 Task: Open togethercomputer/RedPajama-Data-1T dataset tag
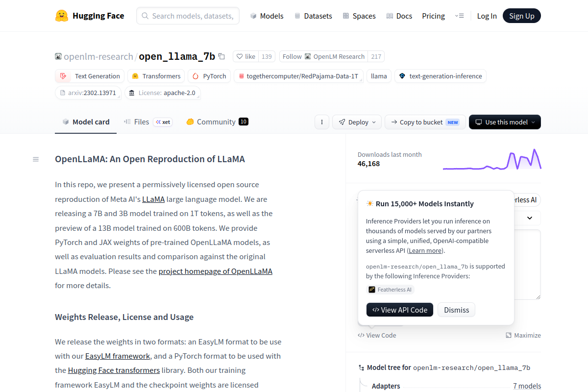(299, 76)
